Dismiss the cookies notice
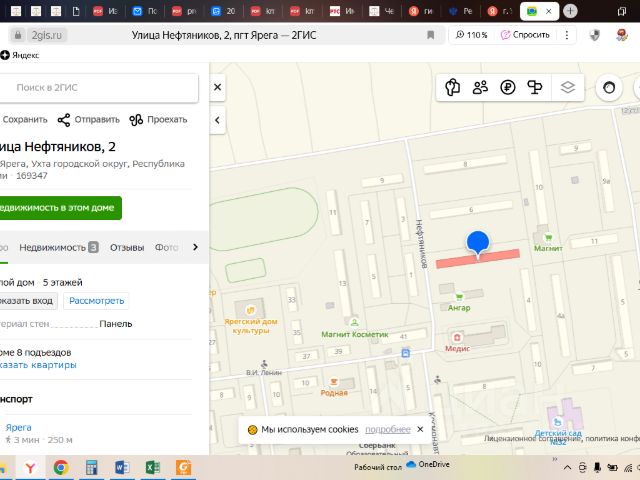This screenshot has height=480, width=640. click(420, 429)
